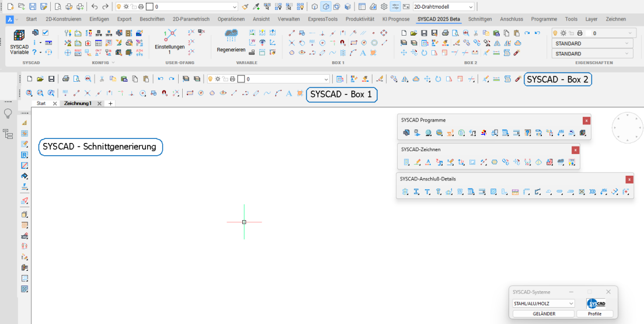Viewport: 644px width, 324px height.
Task: Toggle the lock icon in Box 2 toolbar layer dropdown
Action: coord(225,79)
